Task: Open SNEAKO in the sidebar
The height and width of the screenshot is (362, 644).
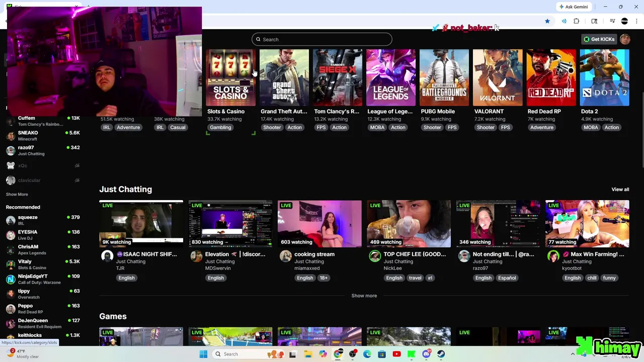Action: [x=43, y=136]
